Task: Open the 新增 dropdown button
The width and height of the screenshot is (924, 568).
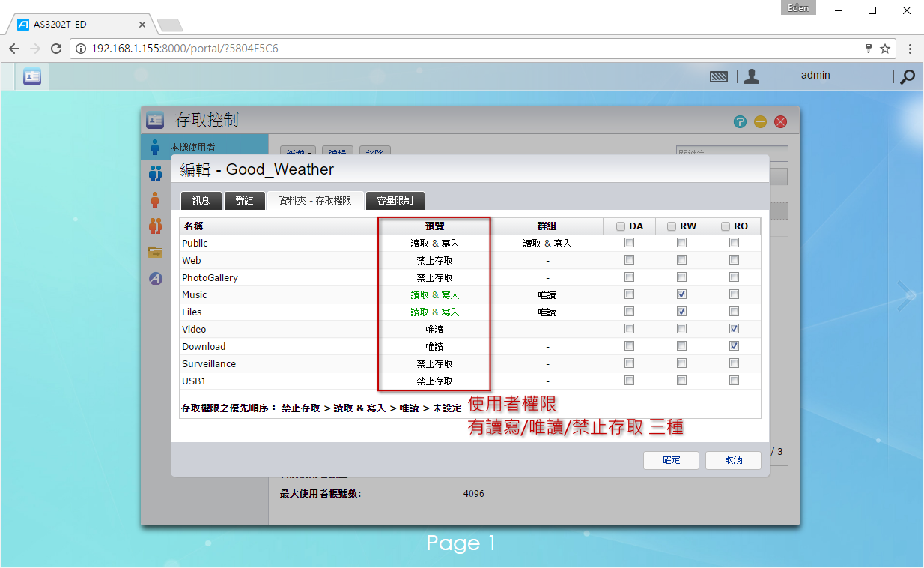Action: (x=297, y=151)
